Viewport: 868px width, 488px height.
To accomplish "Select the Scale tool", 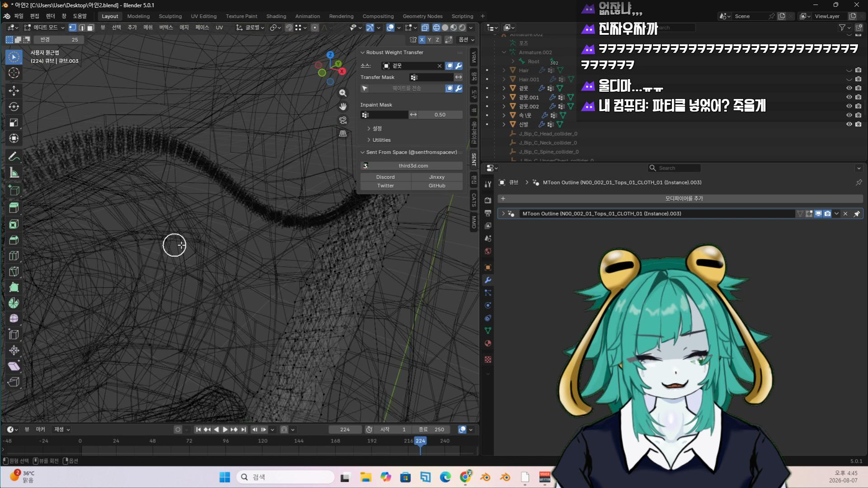I will tap(14, 122).
